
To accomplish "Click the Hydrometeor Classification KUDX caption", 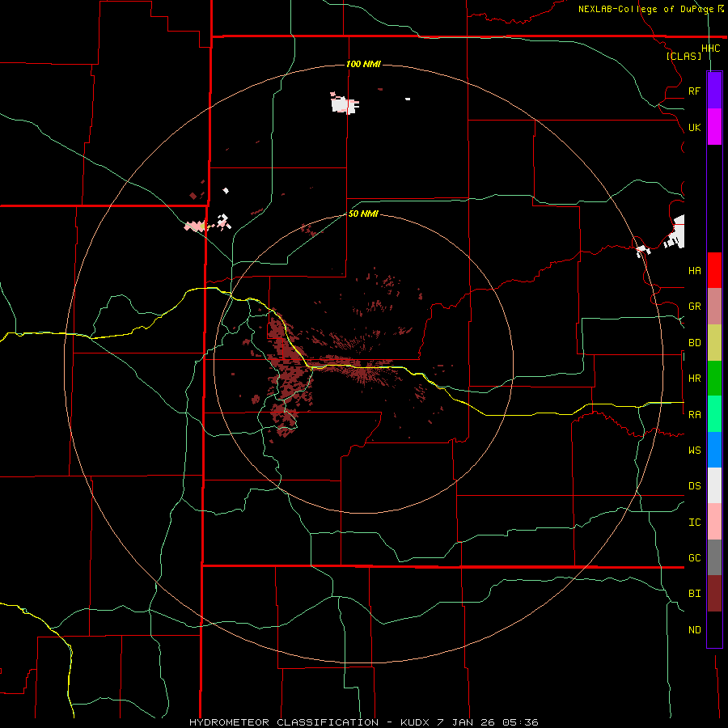I will (363, 722).
